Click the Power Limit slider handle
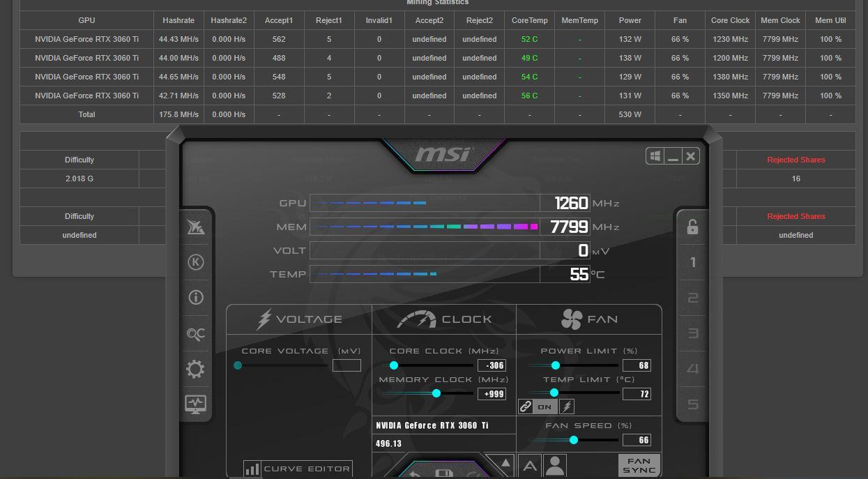Viewport: 868px width, 479px height. coord(556,365)
